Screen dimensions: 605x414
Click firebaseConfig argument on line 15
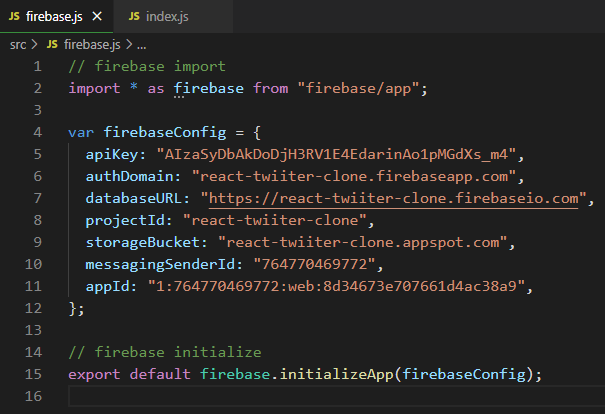point(464,374)
